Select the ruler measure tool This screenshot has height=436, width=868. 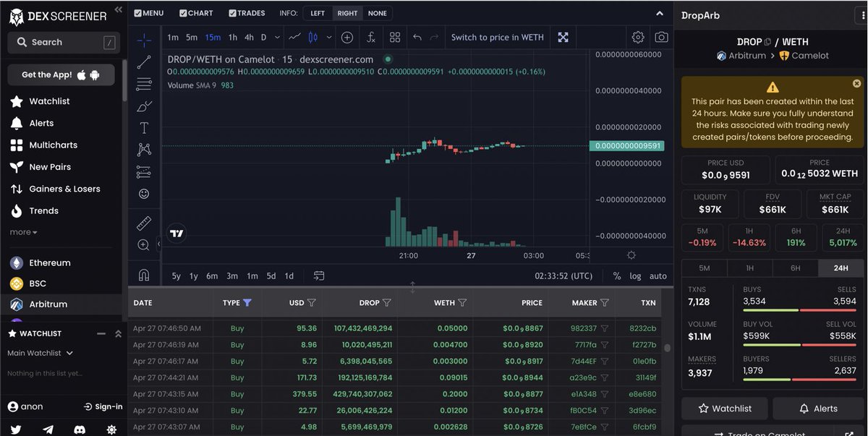coord(144,223)
